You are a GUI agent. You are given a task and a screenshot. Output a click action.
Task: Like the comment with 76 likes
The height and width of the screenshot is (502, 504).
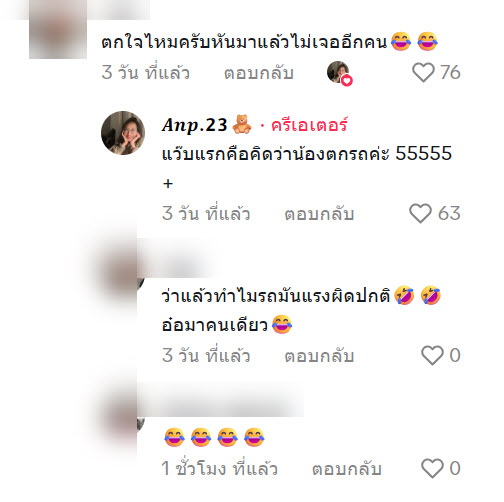(423, 72)
